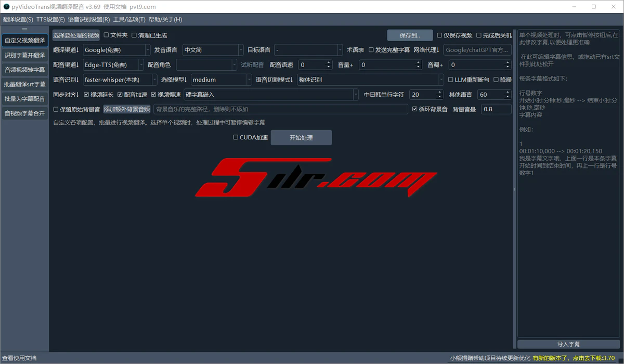Viewport: 624px width, 364px height.
Task: Click the 背景音乐的完整路径 input field
Action: [281, 109]
